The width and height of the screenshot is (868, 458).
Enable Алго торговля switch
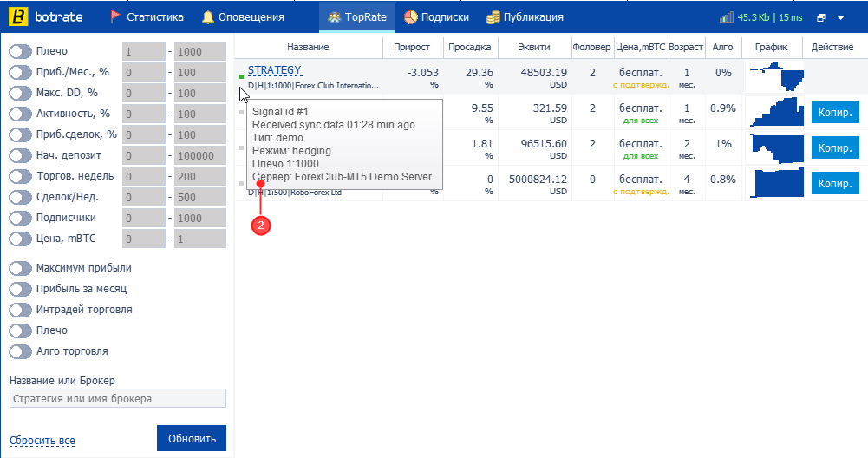(x=21, y=351)
